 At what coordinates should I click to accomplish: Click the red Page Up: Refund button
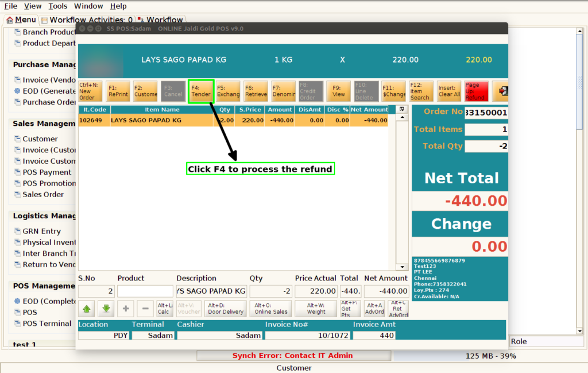click(x=476, y=91)
